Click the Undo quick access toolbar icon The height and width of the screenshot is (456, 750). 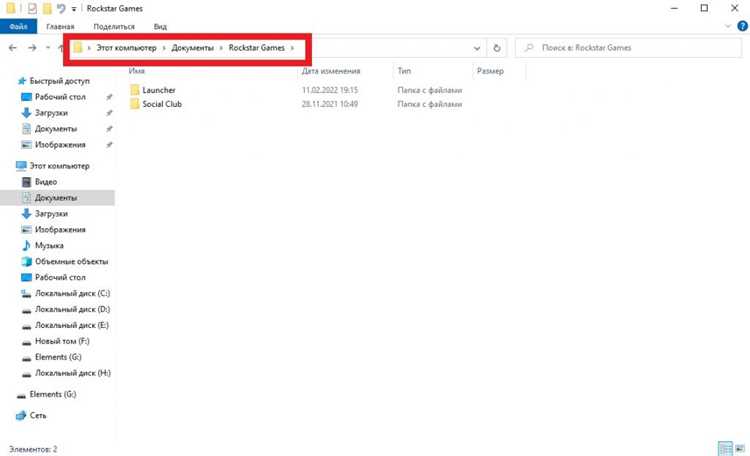[x=61, y=8]
